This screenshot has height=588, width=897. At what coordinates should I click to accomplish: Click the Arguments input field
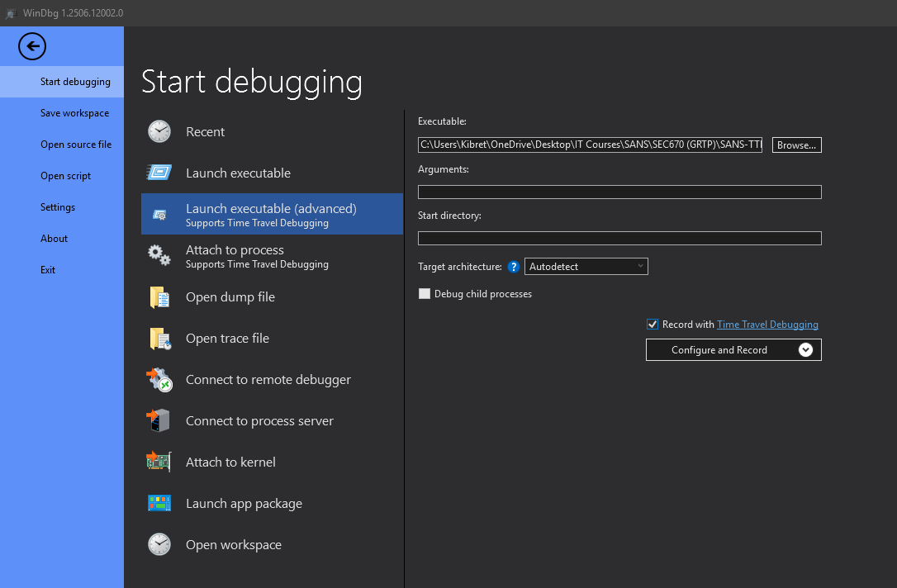tap(619, 192)
